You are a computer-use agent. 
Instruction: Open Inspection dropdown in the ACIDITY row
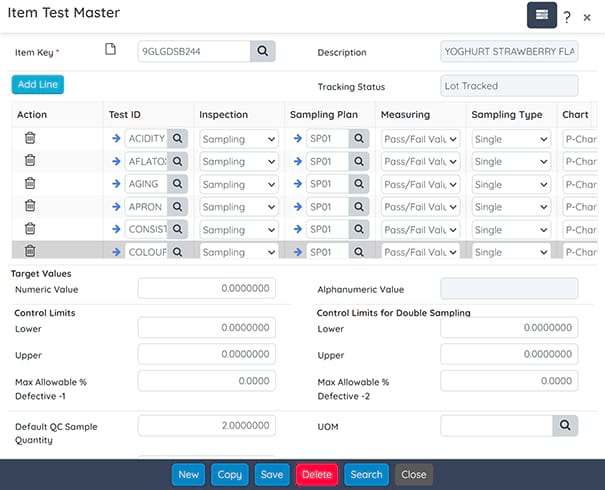pos(239,138)
